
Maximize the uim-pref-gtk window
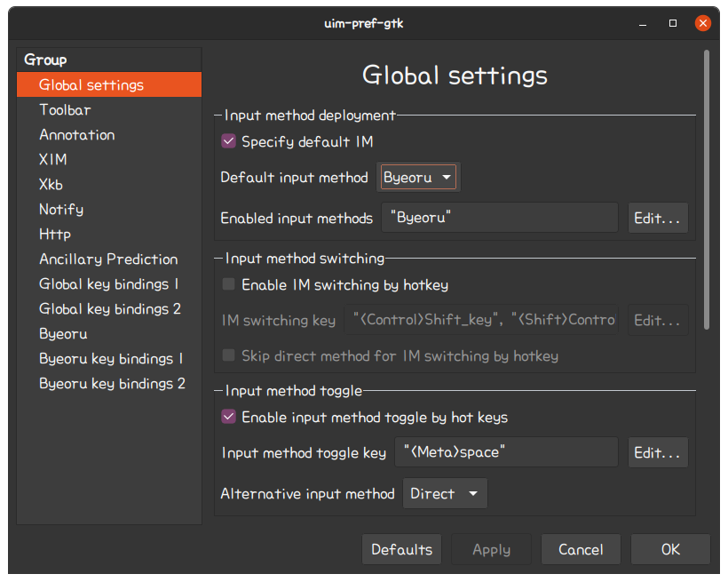tap(673, 23)
